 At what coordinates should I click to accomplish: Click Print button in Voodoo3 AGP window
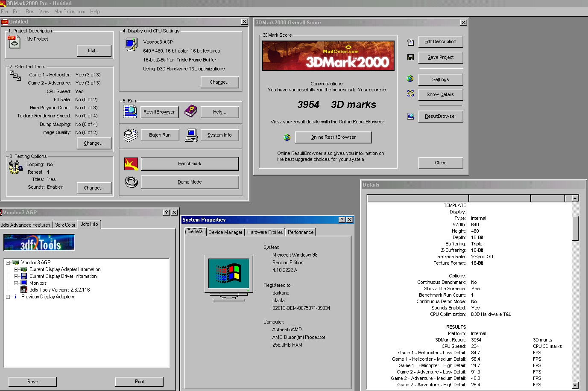pyautogui.click(x=139, y=382)
